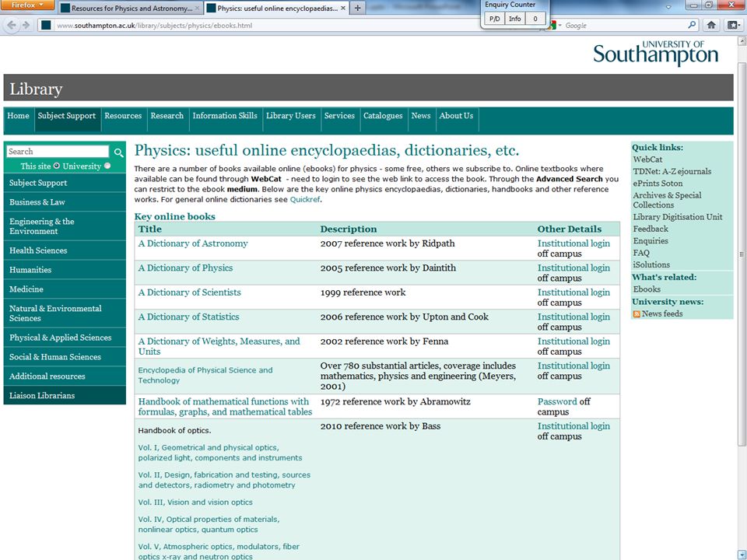
Task: Click the News feeds RSS icon
Action: [637, 314]
